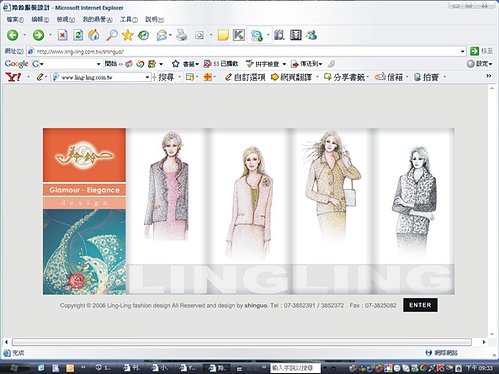
Task: Click the popup blocker icon showing 53
Action: pos(221,64)
